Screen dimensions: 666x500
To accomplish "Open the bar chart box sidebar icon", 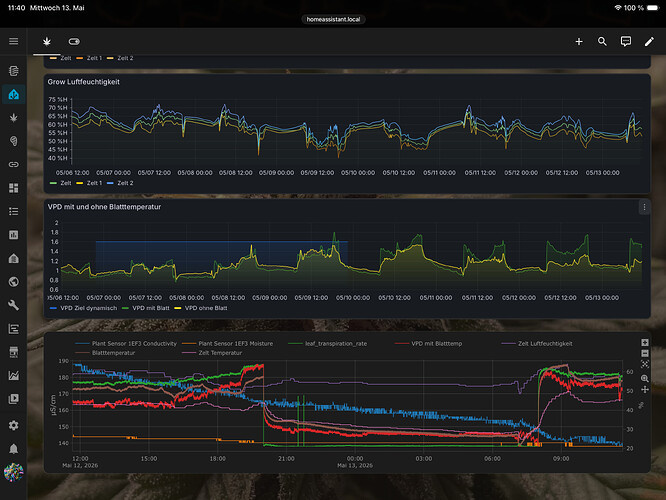I will click(x=14, y=234).
